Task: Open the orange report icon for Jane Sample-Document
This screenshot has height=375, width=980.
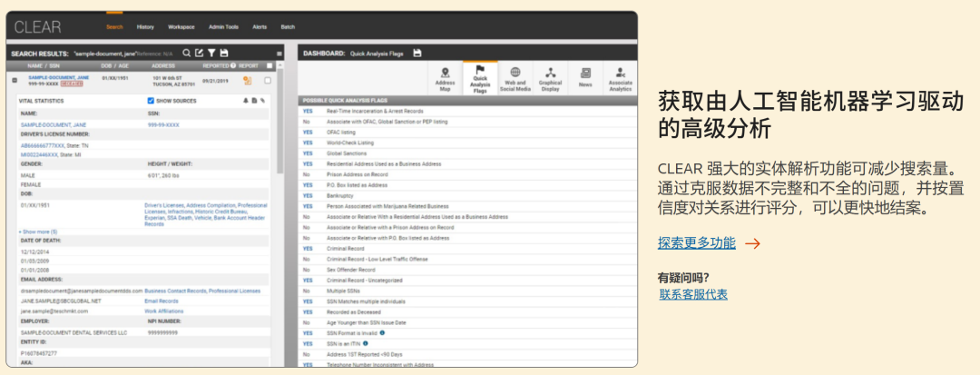Action: tap(247, 81)
